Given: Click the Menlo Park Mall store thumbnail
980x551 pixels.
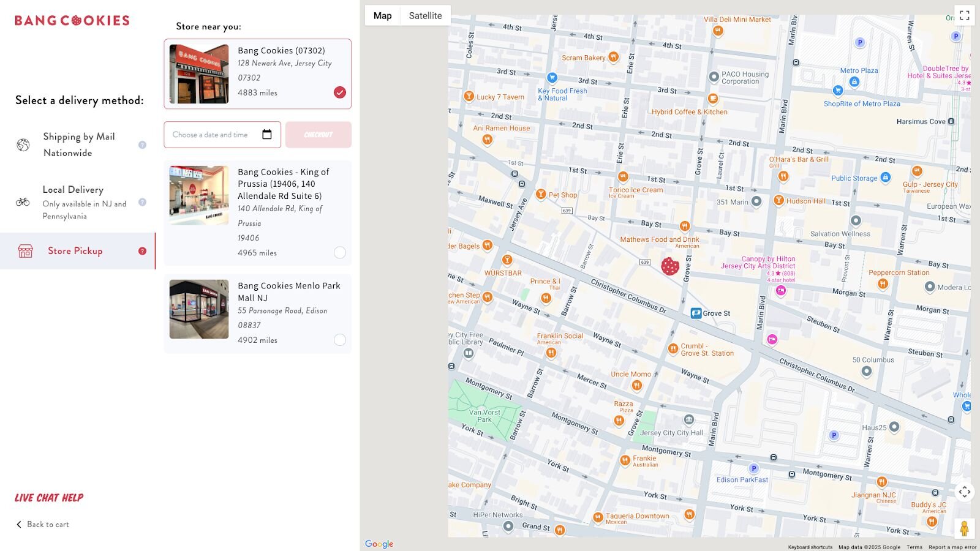Looking at the screenshot, I should 199,309.
